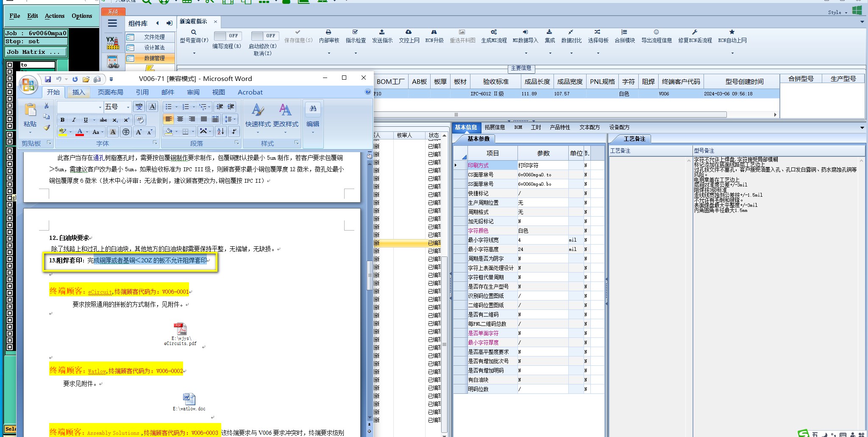Open the Word font size dropdown

(128, 107)
